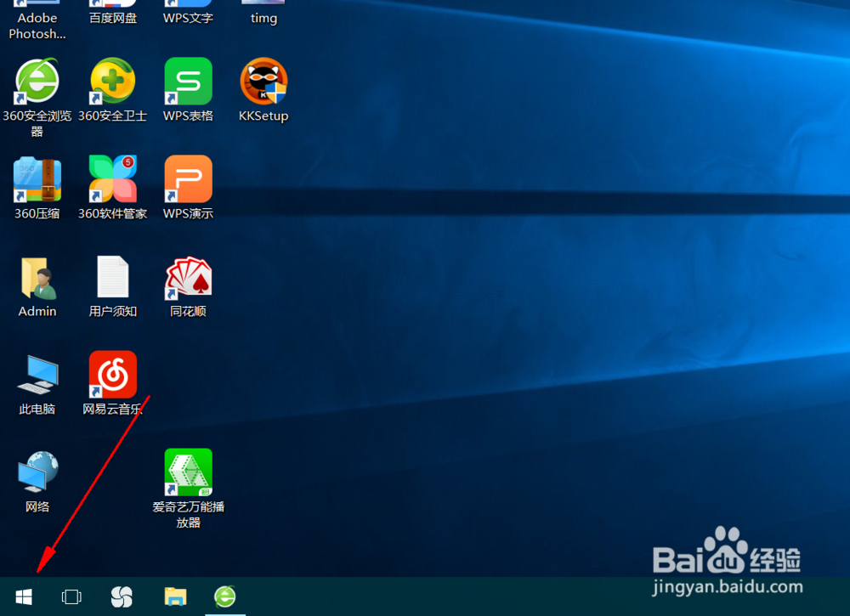The width and height of the screenshot is (850, 616).
Task: Select the WPS演示 desktop icon
Action: pos(188,179)
